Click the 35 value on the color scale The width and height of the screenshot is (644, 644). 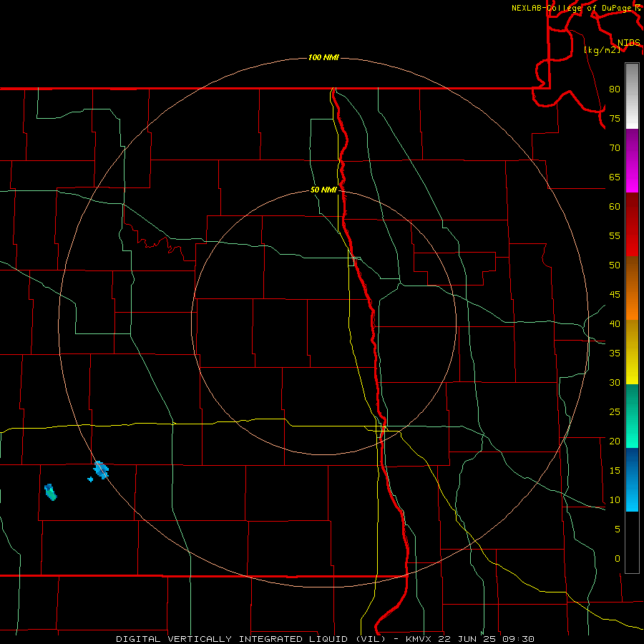pos(615,353)
